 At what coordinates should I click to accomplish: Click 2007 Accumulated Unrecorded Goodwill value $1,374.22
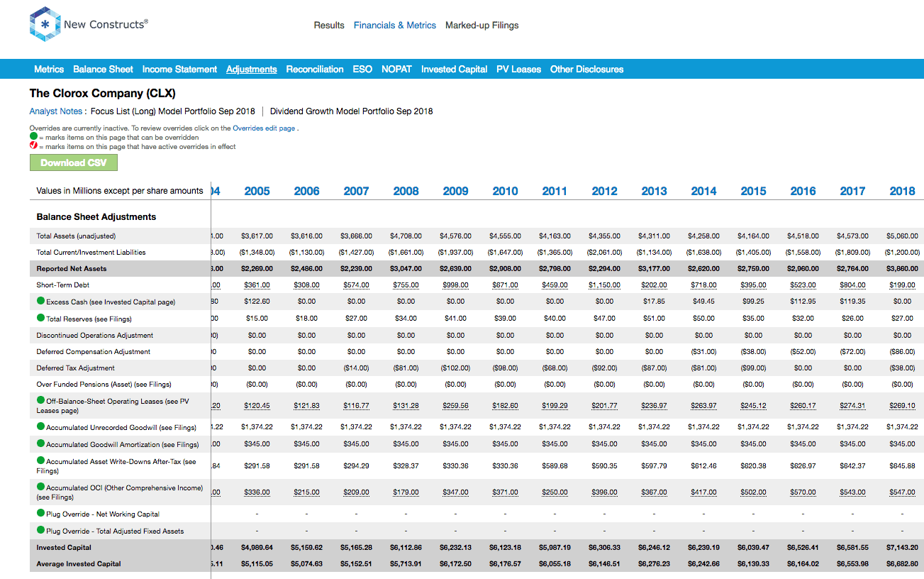click(x=357, y=427)
